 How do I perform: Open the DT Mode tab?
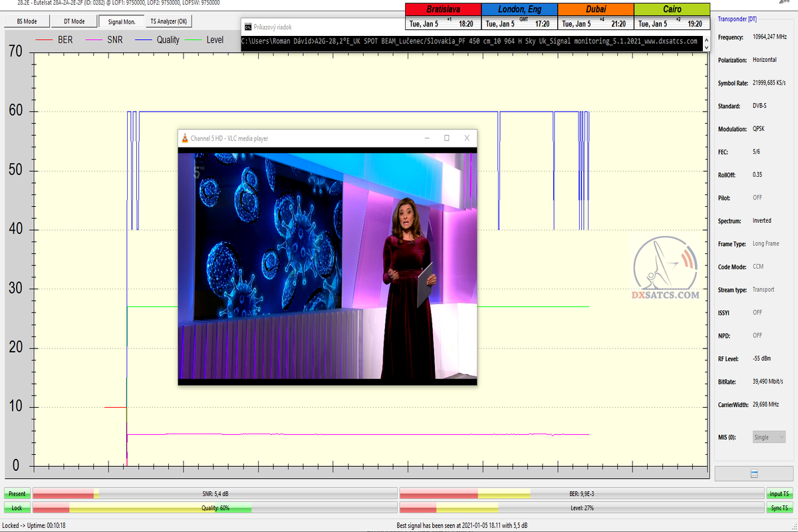[74, 21]
